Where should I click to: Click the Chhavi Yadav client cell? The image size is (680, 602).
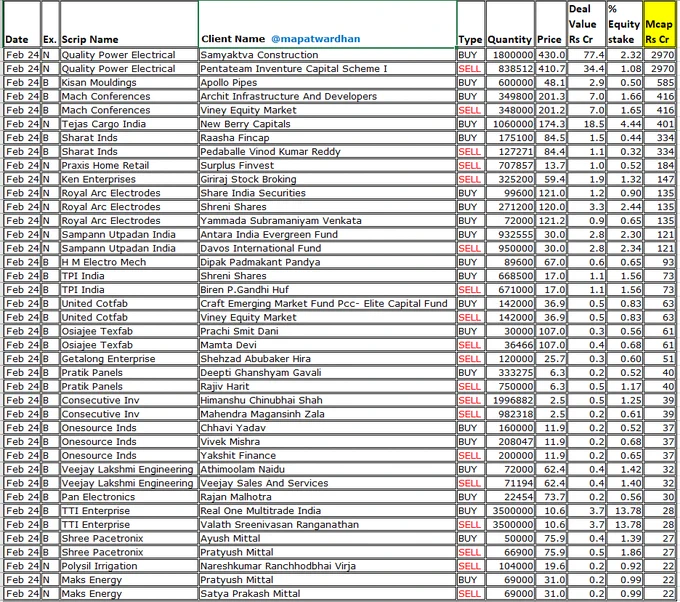[x=327, y=428]
